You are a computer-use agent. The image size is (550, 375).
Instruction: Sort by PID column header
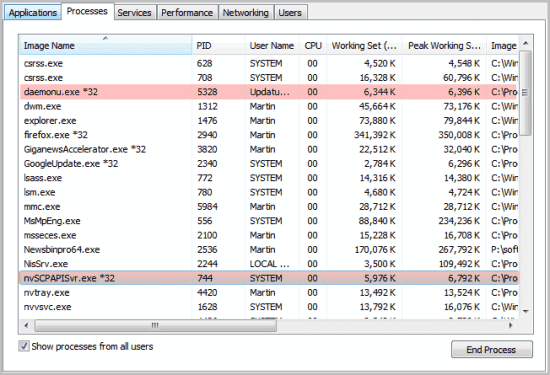219,45
